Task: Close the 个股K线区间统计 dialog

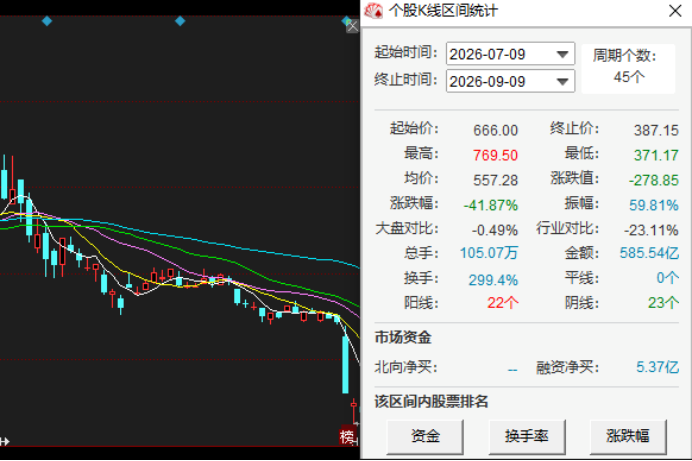Action: pos(675,11)
